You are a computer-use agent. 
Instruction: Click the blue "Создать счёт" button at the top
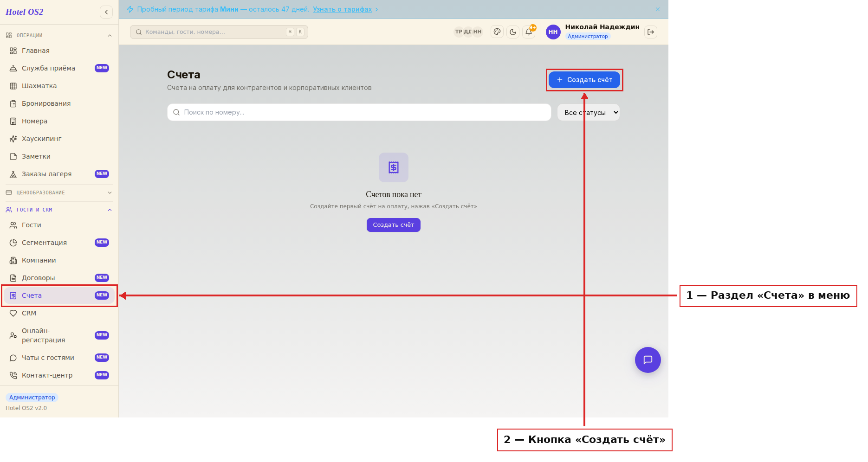pos(584,80)
